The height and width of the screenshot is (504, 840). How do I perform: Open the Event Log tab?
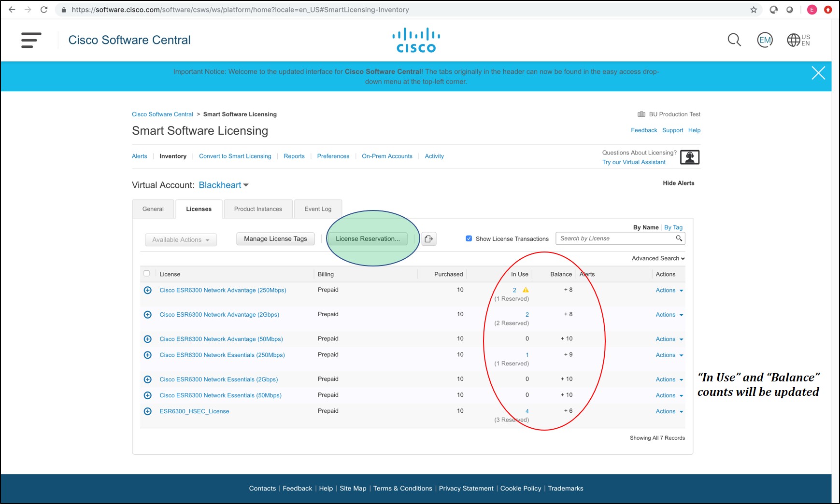[318, 209]
